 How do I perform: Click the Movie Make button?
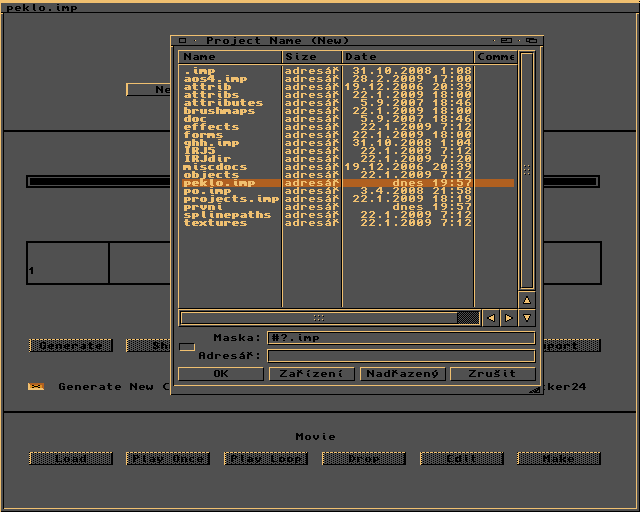(559, 459)
